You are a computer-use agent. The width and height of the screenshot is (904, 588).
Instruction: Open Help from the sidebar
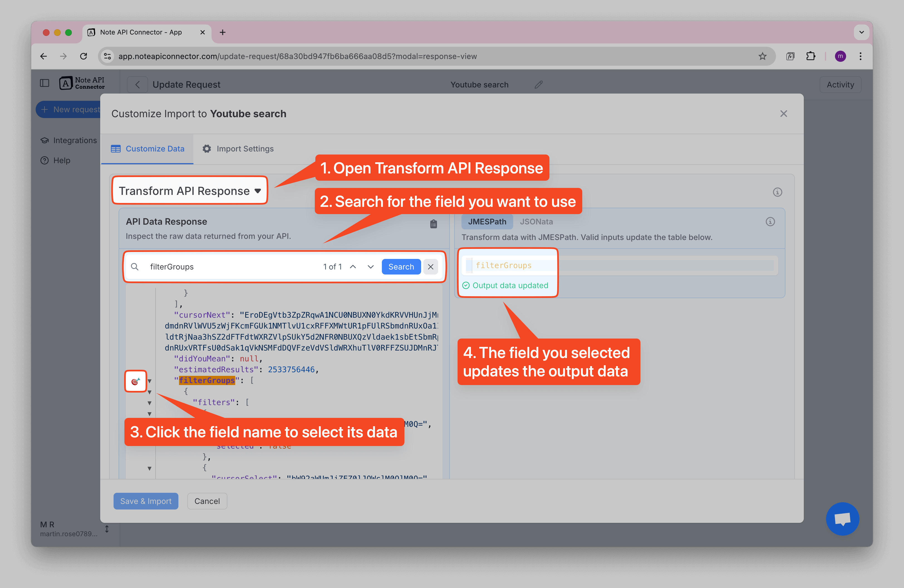(61, 160)
